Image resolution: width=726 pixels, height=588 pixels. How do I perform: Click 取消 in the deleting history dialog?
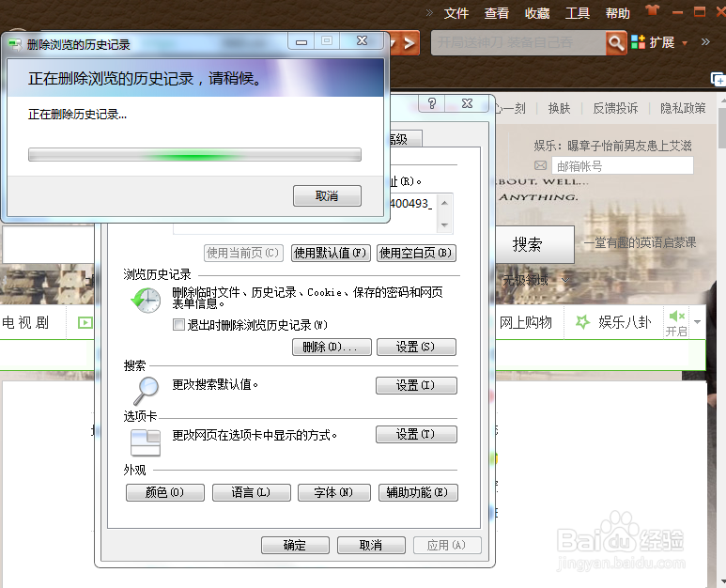pos(327,196)
